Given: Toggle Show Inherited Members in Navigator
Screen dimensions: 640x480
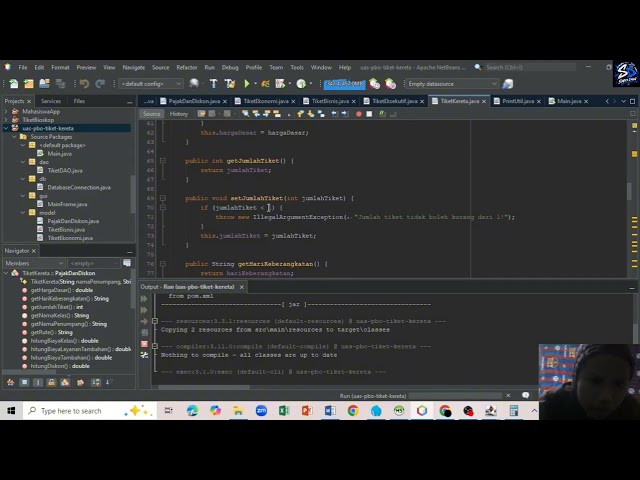Looking at the screenshot, I should (x=11, y=382).
